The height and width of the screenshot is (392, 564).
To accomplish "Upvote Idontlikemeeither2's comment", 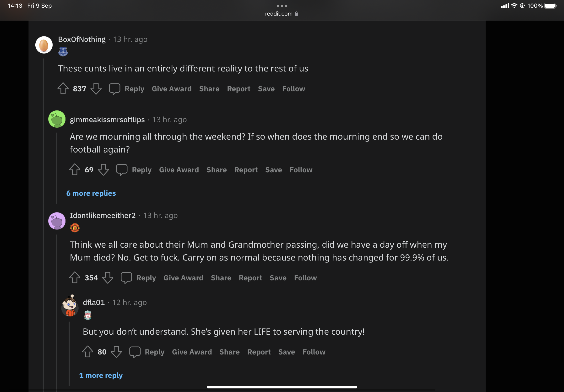I will (x=75, y=278).
